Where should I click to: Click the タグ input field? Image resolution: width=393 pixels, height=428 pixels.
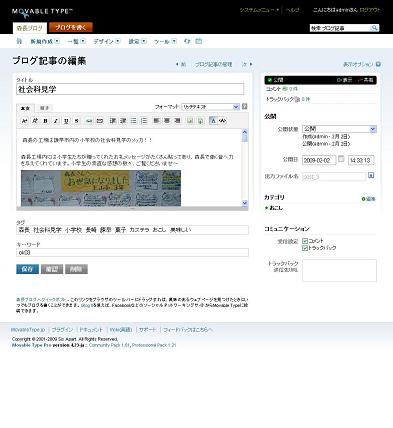pyautogui.click(x=132, y=230)
